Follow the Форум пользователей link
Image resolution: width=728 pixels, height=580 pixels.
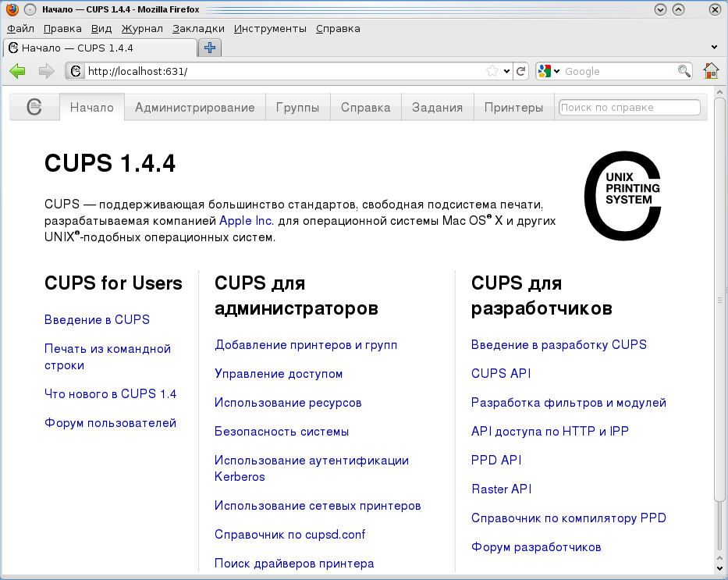coord(111,423)
